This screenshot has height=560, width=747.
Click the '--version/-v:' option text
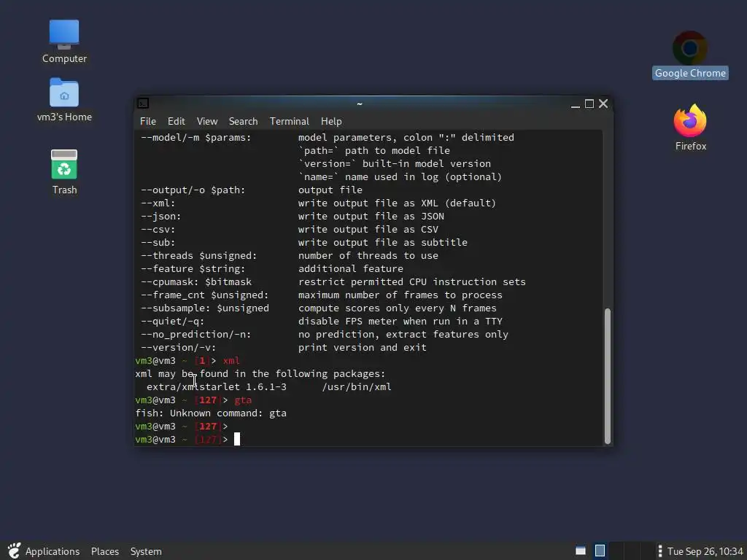[x=178, y=348]
